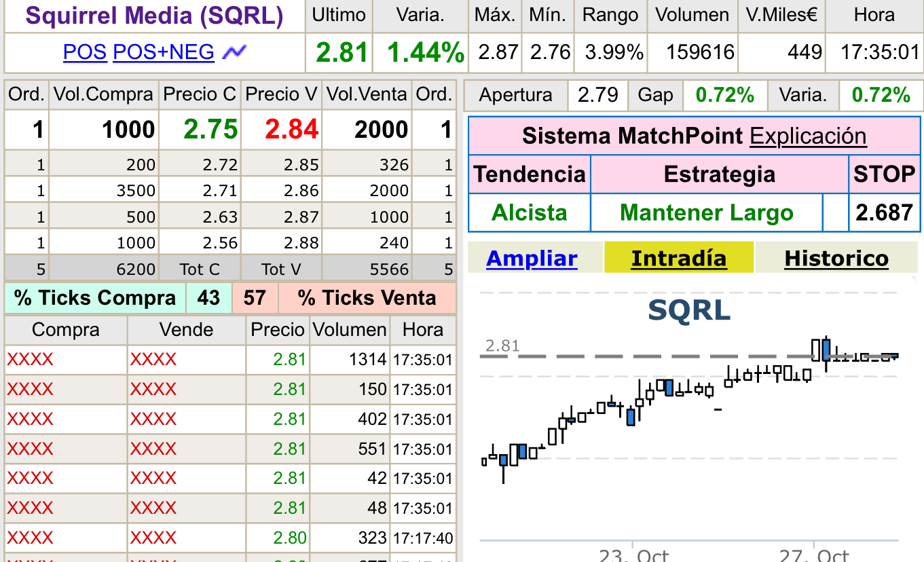The height and width of the screenshot is (562, 924).
Task: Click the Vol.Venta column header
Action: point(367,94)
